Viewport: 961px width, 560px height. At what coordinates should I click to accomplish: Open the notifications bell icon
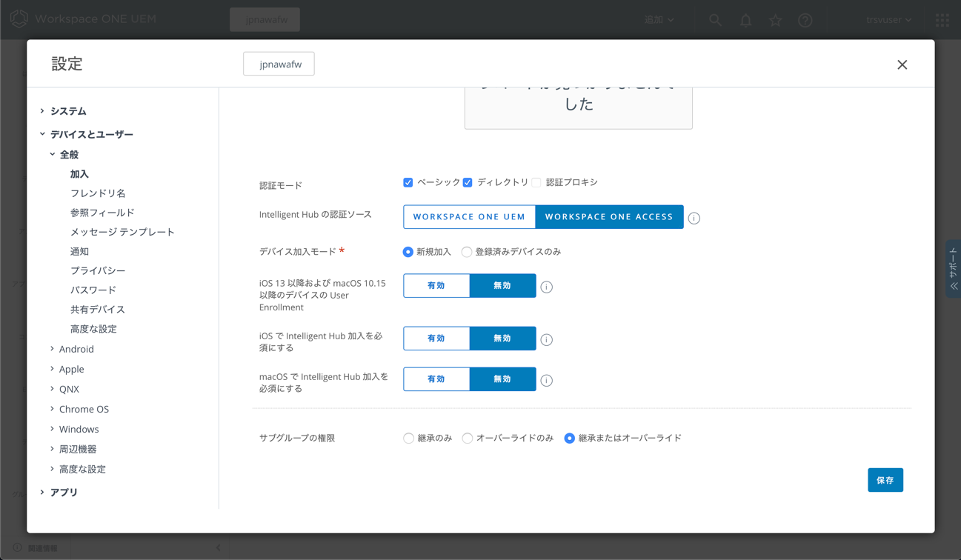point(745,20)
